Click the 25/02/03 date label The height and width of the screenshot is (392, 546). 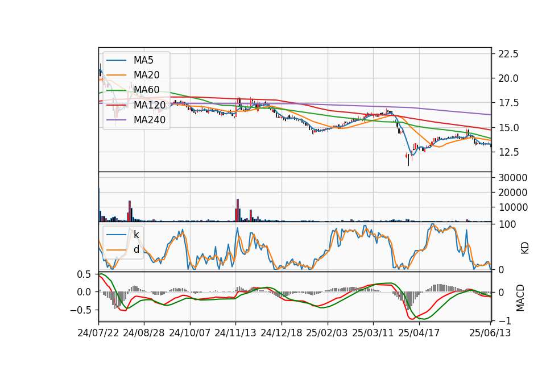327,333
